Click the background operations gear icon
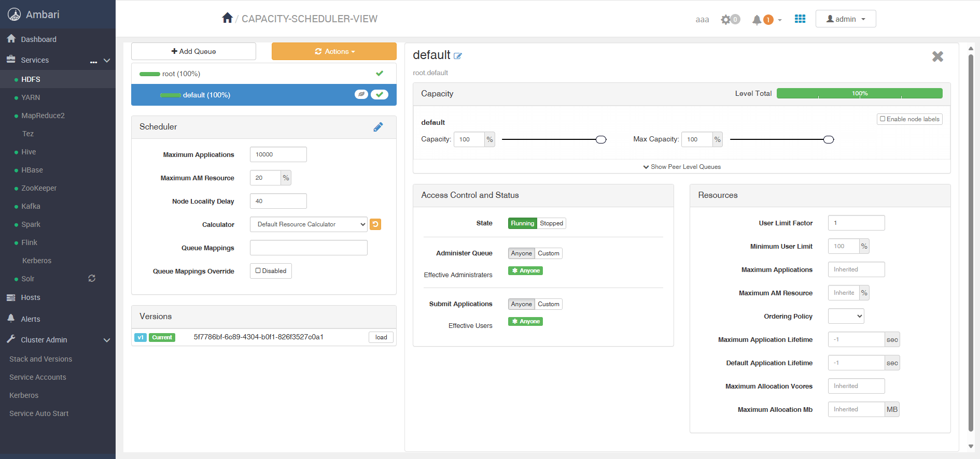 tap(726, 20)
